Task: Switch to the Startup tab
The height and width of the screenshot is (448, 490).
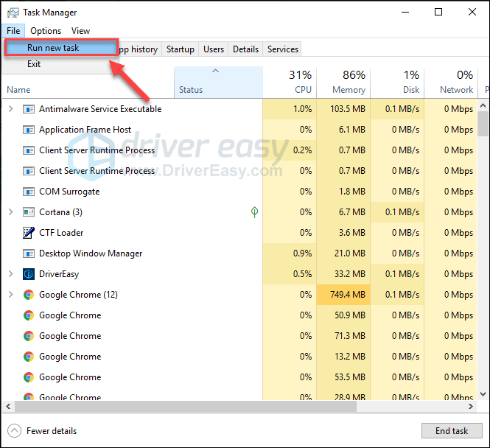Action: 180,49
